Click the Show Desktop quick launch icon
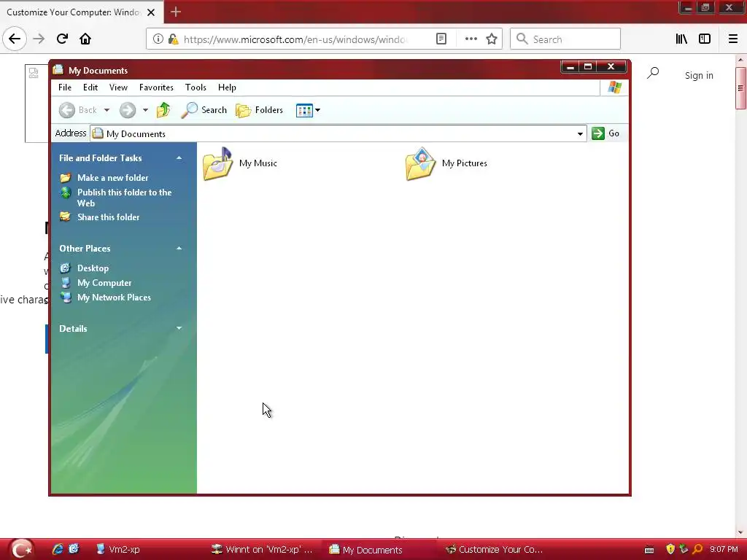 pos(74,549)
